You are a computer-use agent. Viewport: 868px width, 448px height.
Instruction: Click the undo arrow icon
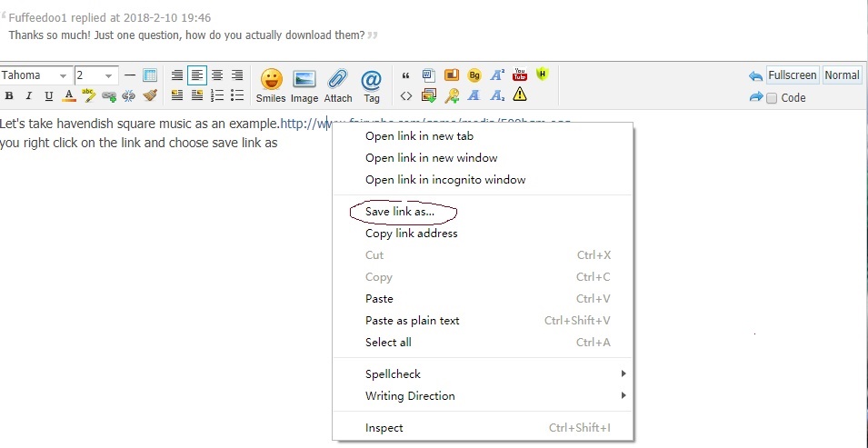(x=755, y=76)
